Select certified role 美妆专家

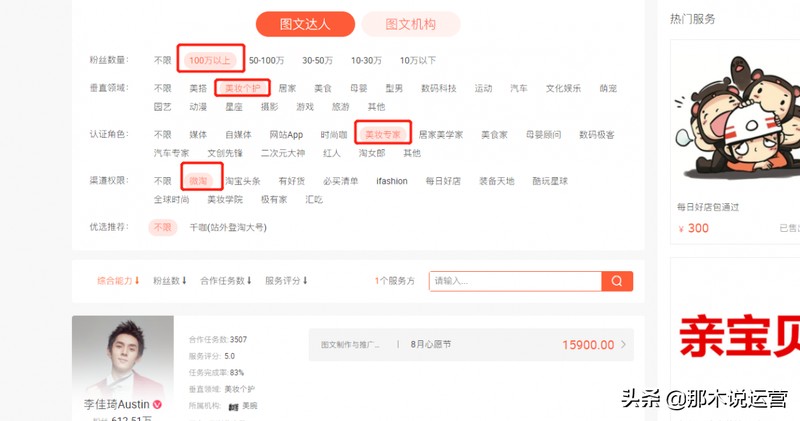click(383, 135)
